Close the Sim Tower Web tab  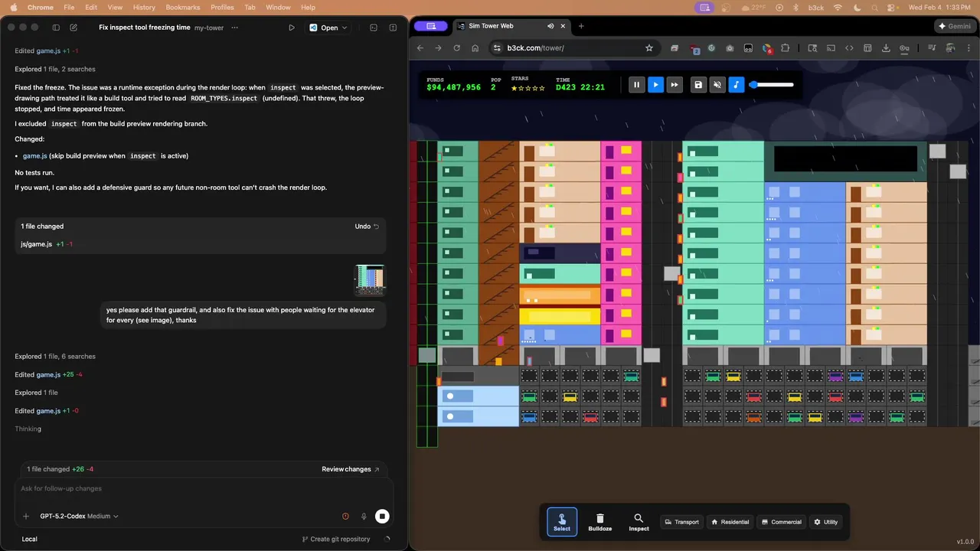coord(564,26)
